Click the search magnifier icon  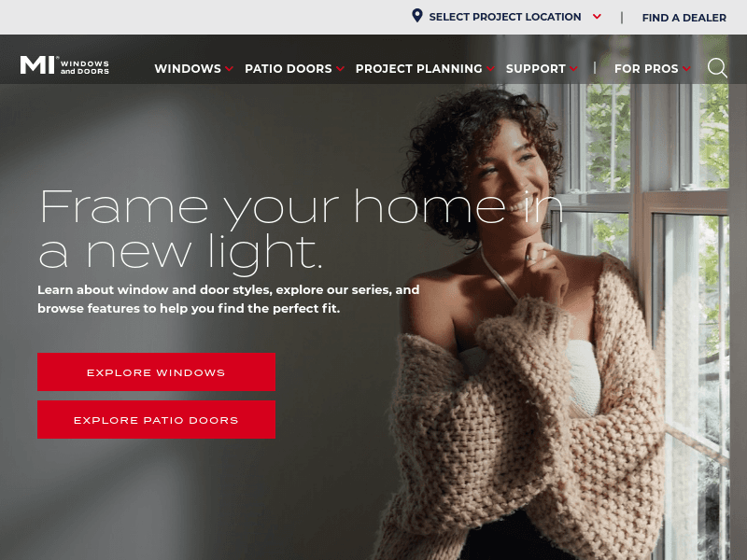(717, 67)
